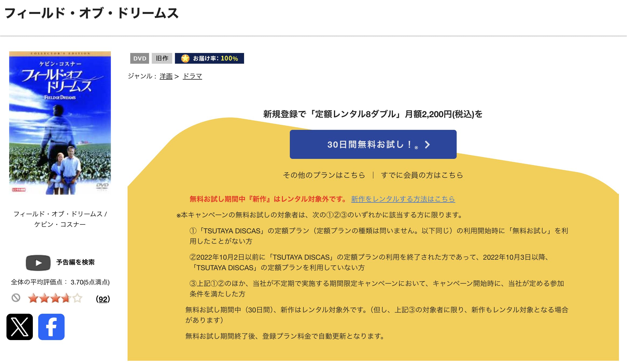Click the 定額レンタル8ダブル月額2,200円 headline
Screen dimensions: 627x364
pyautogui.click(x=373, y=114)
